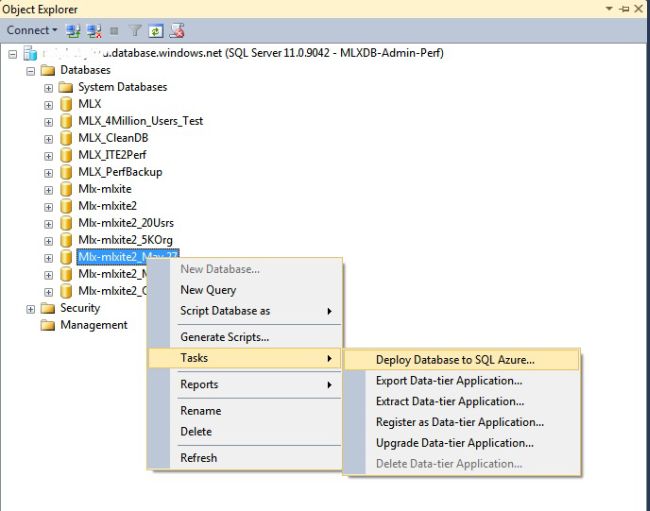The width and height of the screenshot is (650, 511).
Task: Choose Refresh from the context menu
Action: pos(245,458)
